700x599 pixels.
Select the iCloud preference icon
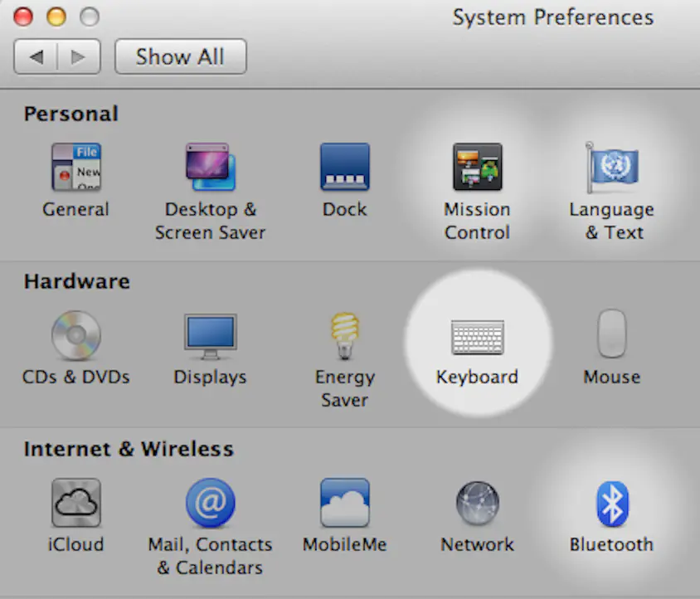[x=75, y=502]
